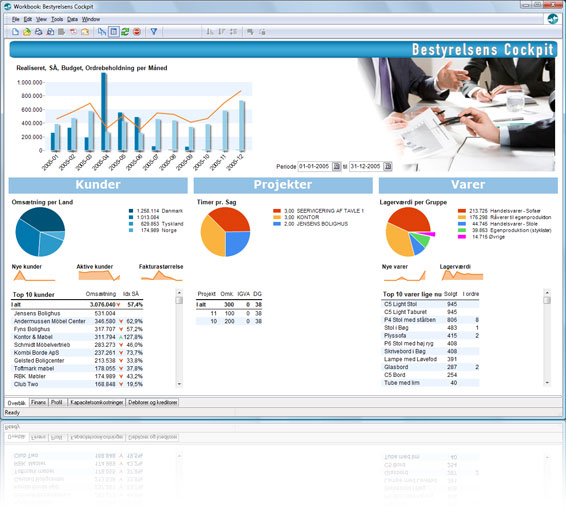Click the Periode end date field 31-12-2005

(366, 166)
